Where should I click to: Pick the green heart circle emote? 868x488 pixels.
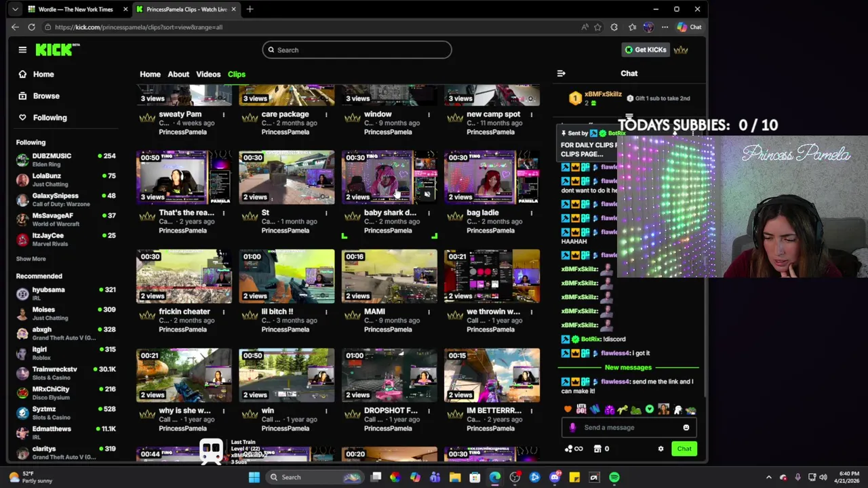coord(650,409)
